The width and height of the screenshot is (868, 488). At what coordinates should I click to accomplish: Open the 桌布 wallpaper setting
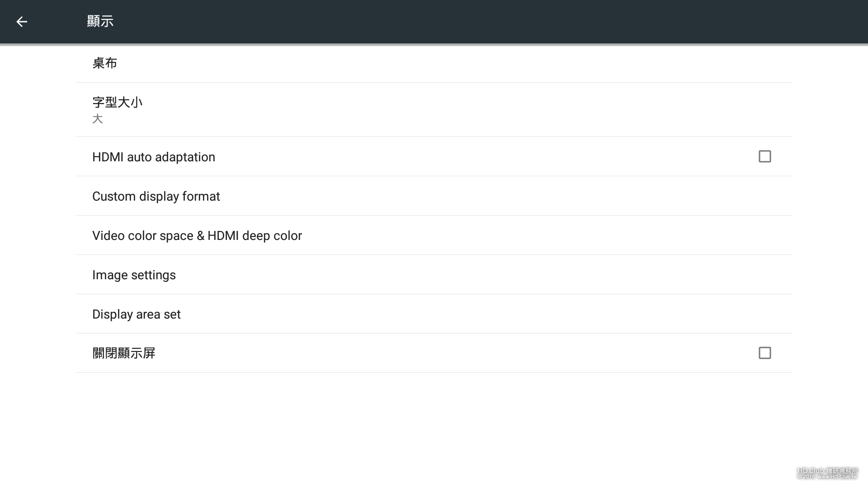click(x=105, y=63)
